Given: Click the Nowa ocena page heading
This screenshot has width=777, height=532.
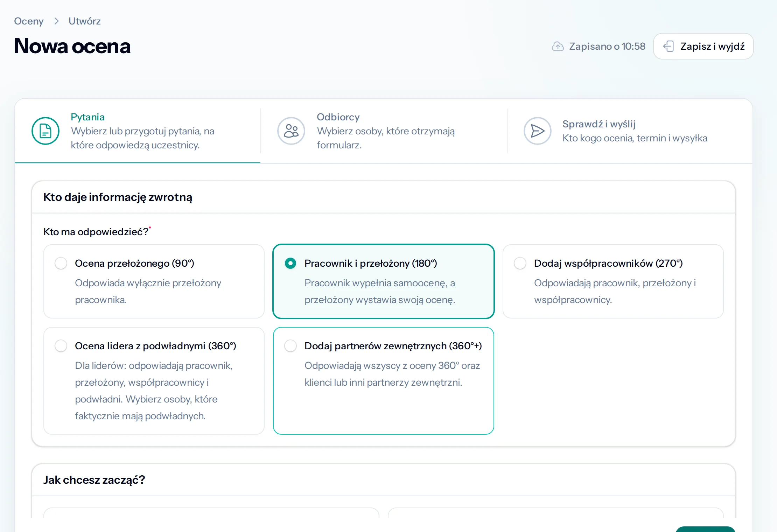Looking at the screenshot, I should click(x=72, y=46).
